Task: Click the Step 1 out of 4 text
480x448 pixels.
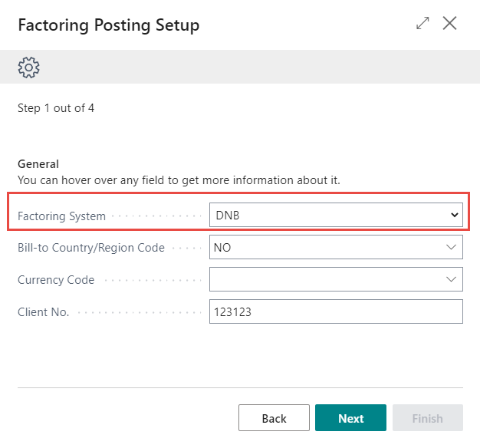Action: click(56, 108)
